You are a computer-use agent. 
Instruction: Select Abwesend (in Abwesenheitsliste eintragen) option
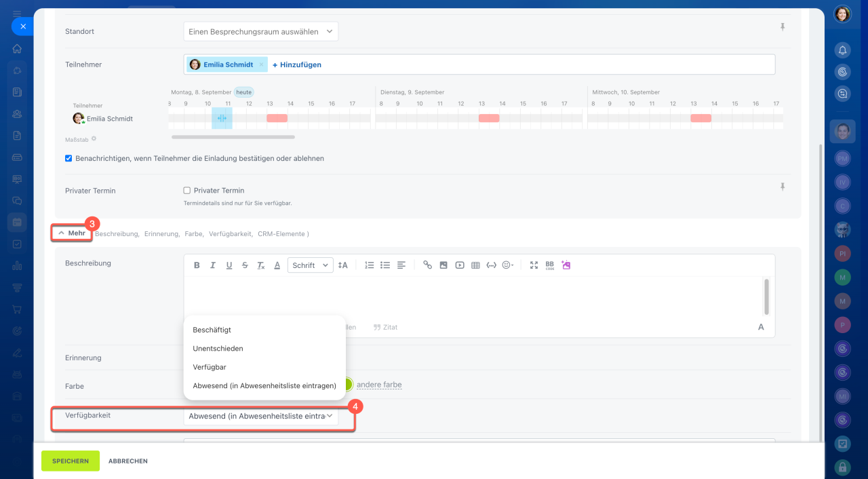click(264, 385)
